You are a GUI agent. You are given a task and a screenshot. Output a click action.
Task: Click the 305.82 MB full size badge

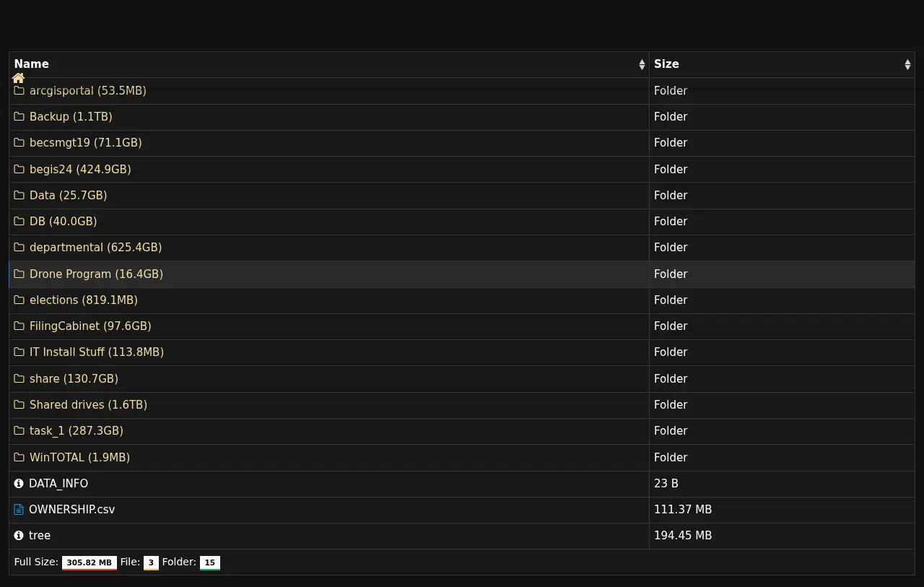pyautogui.click(x=89, y=562)
